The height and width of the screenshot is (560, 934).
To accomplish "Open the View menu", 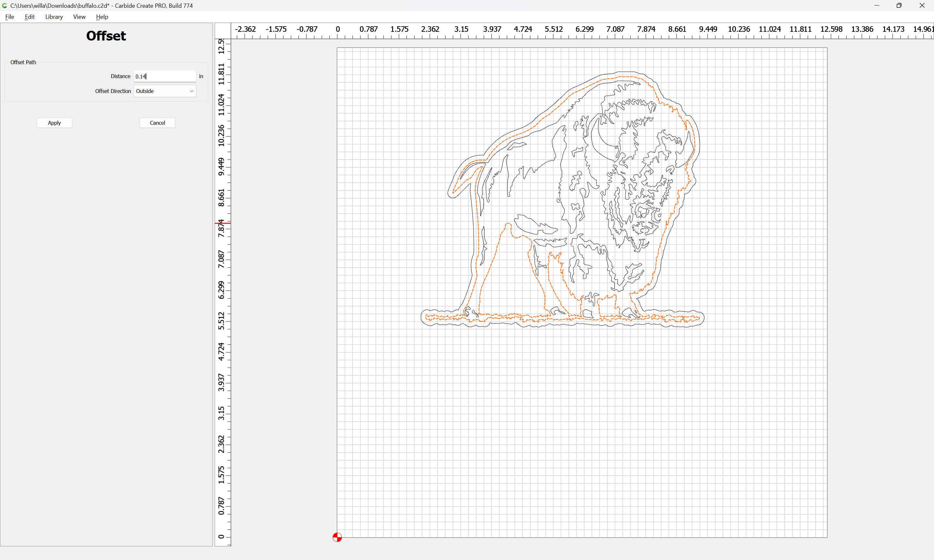I will click(x=79, y=17).
